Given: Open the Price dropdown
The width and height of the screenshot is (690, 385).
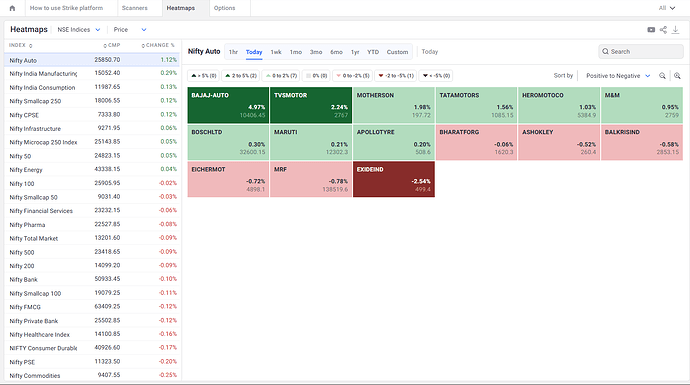Looking at the screenshot, I should tap(130, 29).
